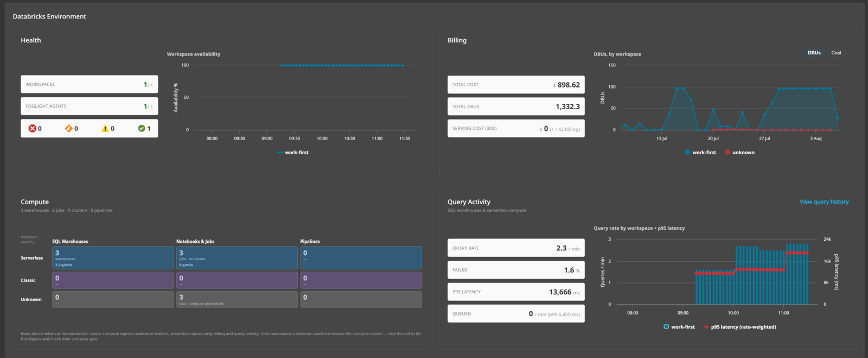
Task: Click the 'Notebooks & Jobs' column header
Action: 195,241
